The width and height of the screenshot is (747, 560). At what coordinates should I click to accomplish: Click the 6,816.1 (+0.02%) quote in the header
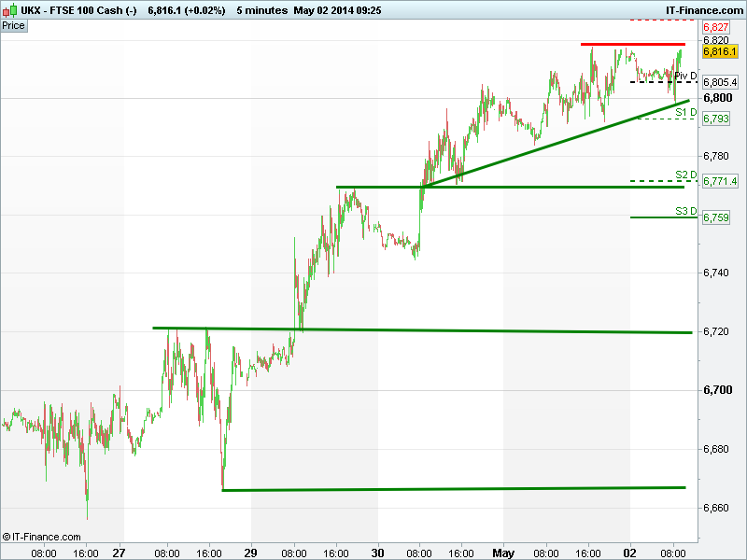(187, 10)
